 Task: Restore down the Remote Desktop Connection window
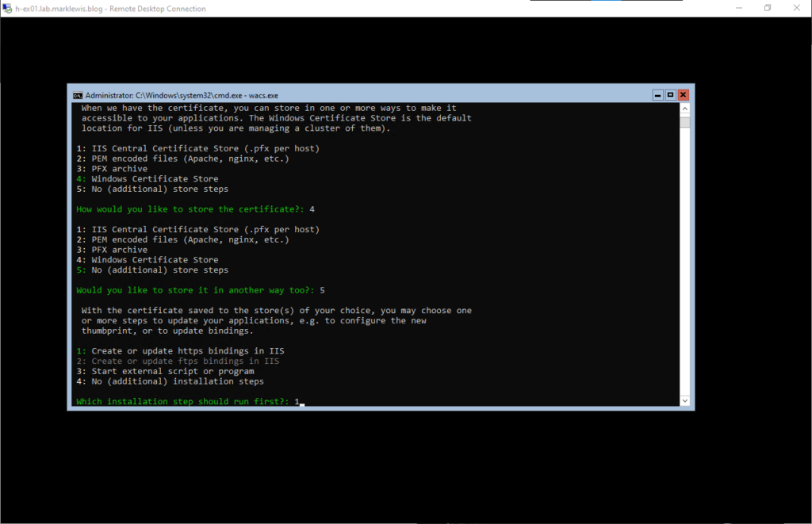pos(768,8)
